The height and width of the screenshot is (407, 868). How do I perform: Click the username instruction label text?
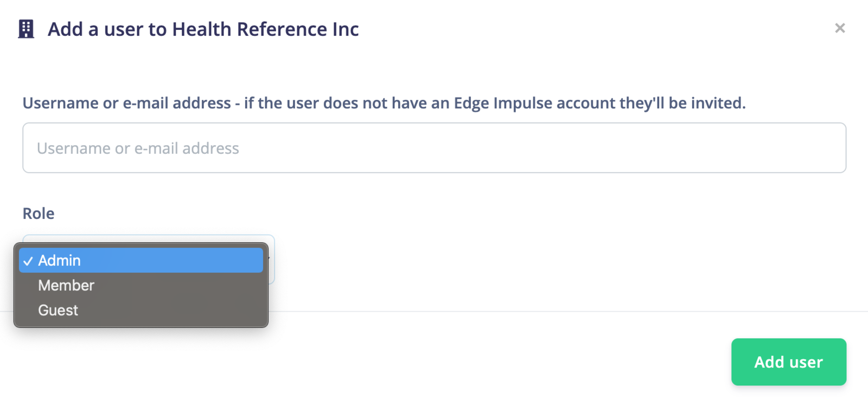coord(384,103)
